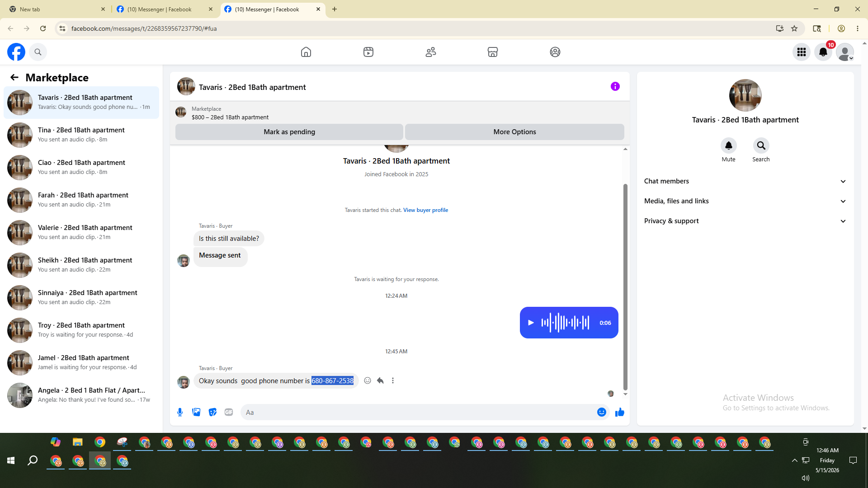Viewport: 868px width, 488px height.
Task: Select the Tavaris conversation in list
Action: tap(81, 103)
